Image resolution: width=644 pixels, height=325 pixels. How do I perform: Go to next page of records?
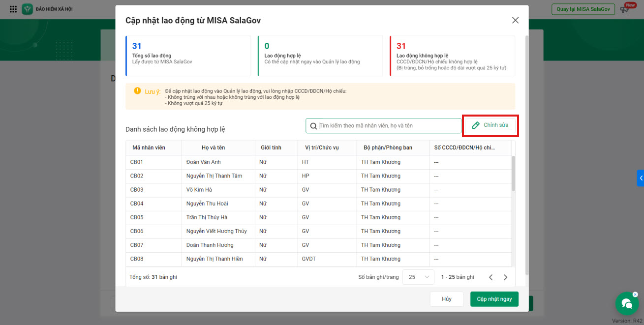point(505,277)
